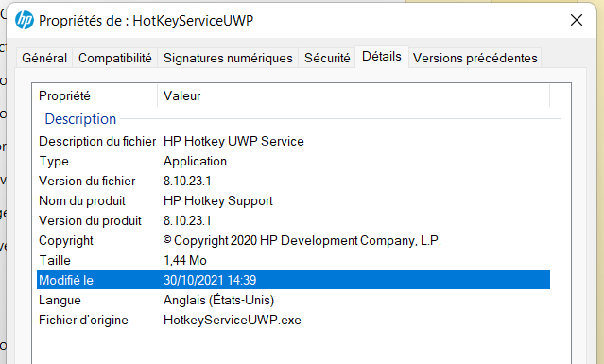Click the dialog title Propriétés de : HotKeyServiceUWP
This screenshot has height=364, width=604.
(146, 21)
